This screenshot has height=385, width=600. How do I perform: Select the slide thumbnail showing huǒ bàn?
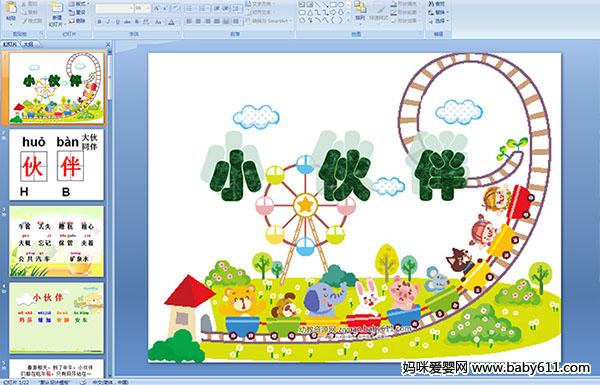point(57,165)
